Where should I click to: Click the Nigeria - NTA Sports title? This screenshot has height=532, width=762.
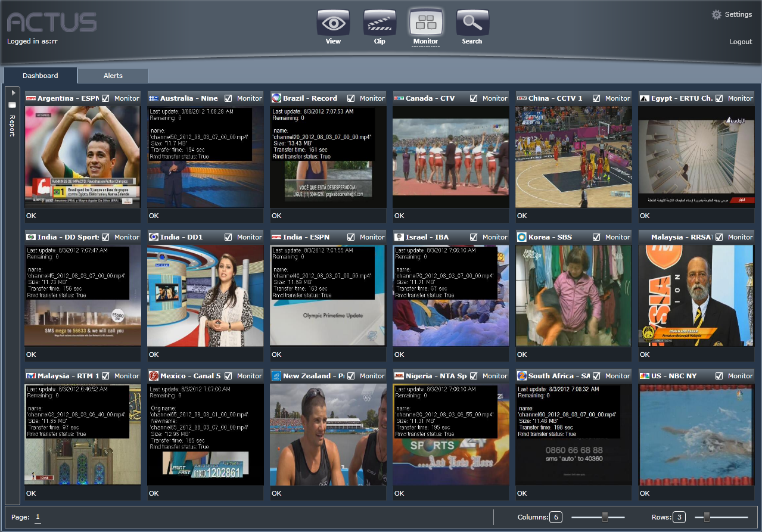(x=436, y=376)
